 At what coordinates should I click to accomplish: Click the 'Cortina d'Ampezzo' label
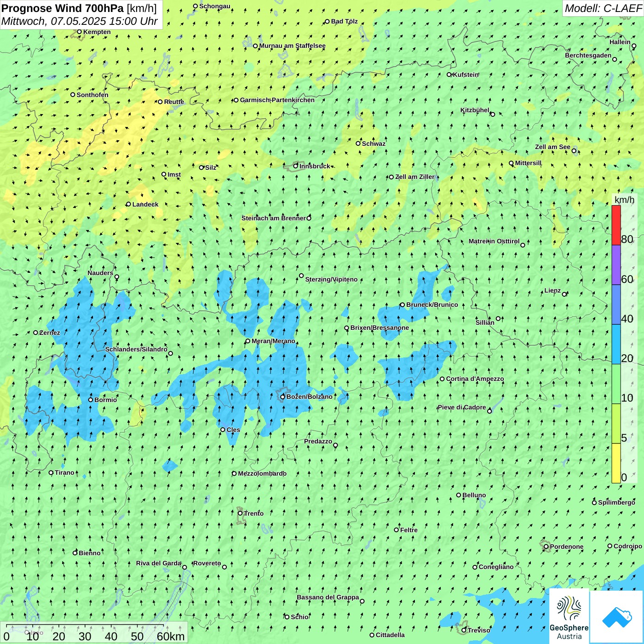click(475, 379)
